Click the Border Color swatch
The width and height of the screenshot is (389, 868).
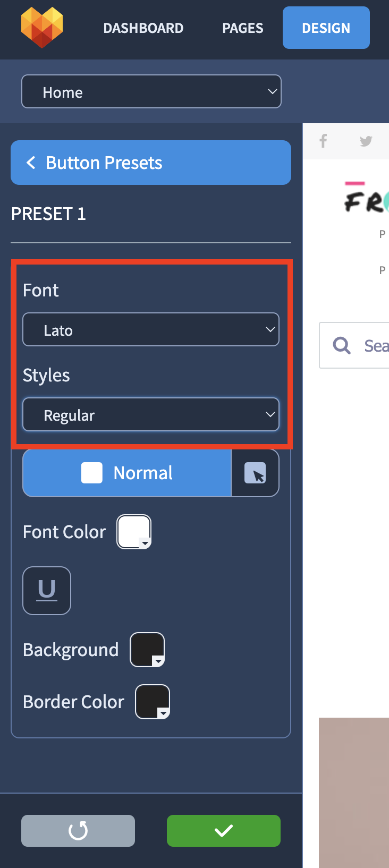(153, 702)
